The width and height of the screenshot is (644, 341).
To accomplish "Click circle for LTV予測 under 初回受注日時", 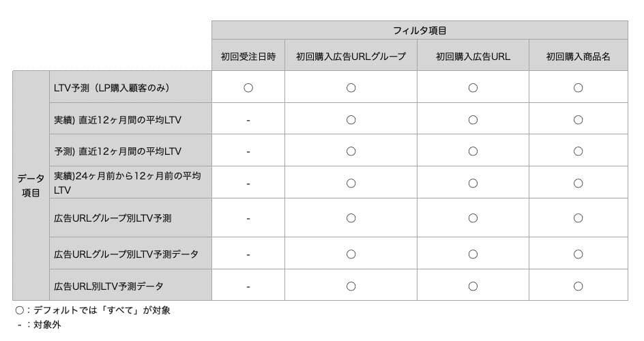I will pyautogui.click(x=248, y=88).
